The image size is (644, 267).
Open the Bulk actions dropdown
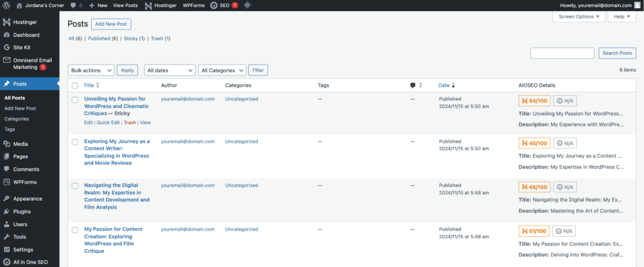click(91, 70)
